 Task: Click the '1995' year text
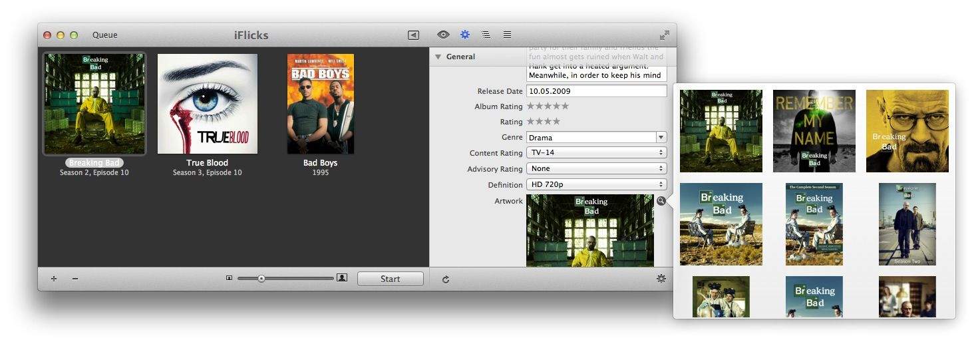click(x=321, y=173)
